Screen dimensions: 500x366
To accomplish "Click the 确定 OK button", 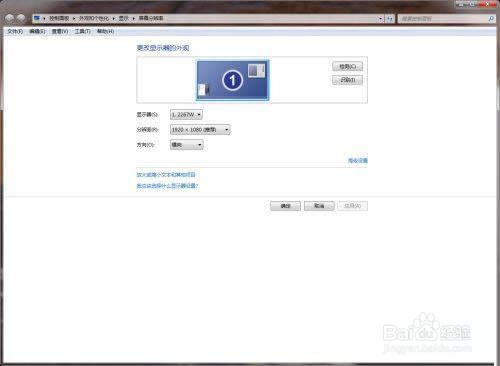I will 285,206.
